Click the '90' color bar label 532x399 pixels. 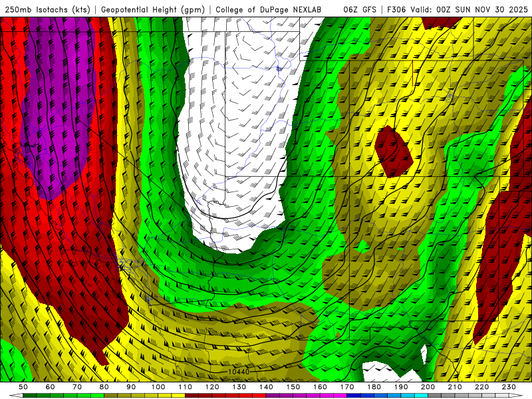point(131,387)
